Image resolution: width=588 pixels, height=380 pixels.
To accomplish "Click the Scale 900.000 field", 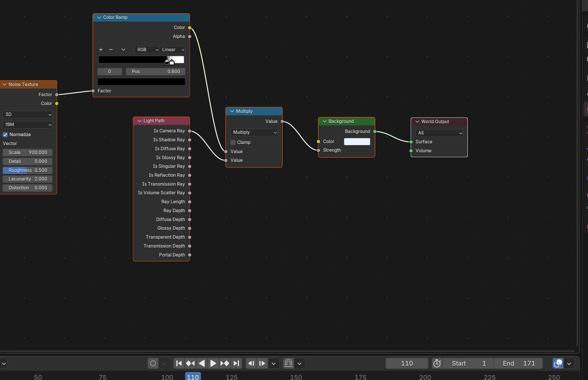I will [27, 152].
